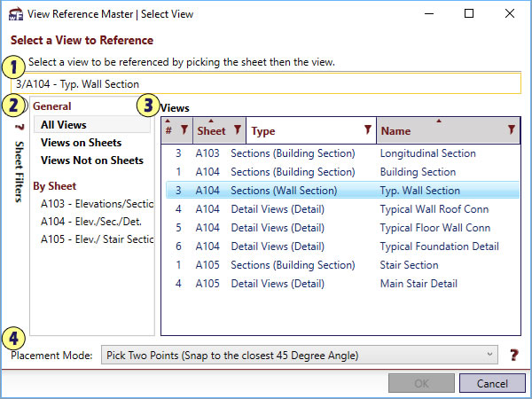Click the filter icon in Sheet column header

pos(237,130)
